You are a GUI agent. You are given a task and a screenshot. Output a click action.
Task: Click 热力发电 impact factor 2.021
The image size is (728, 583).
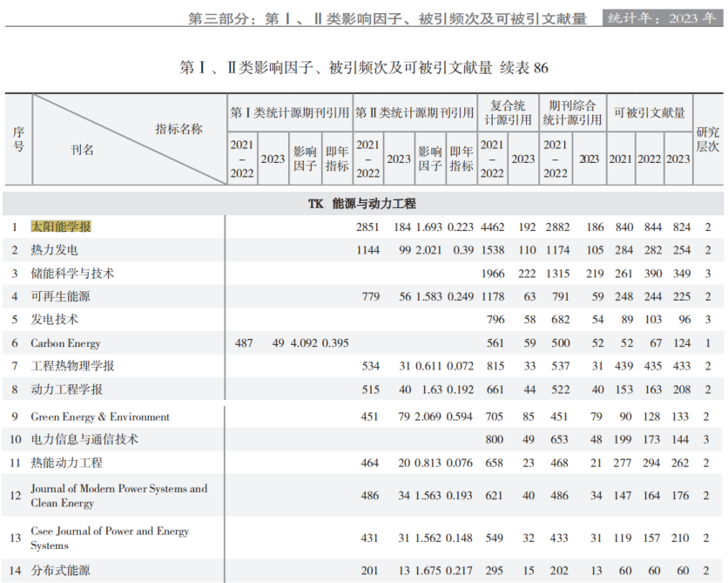(429, 250)
